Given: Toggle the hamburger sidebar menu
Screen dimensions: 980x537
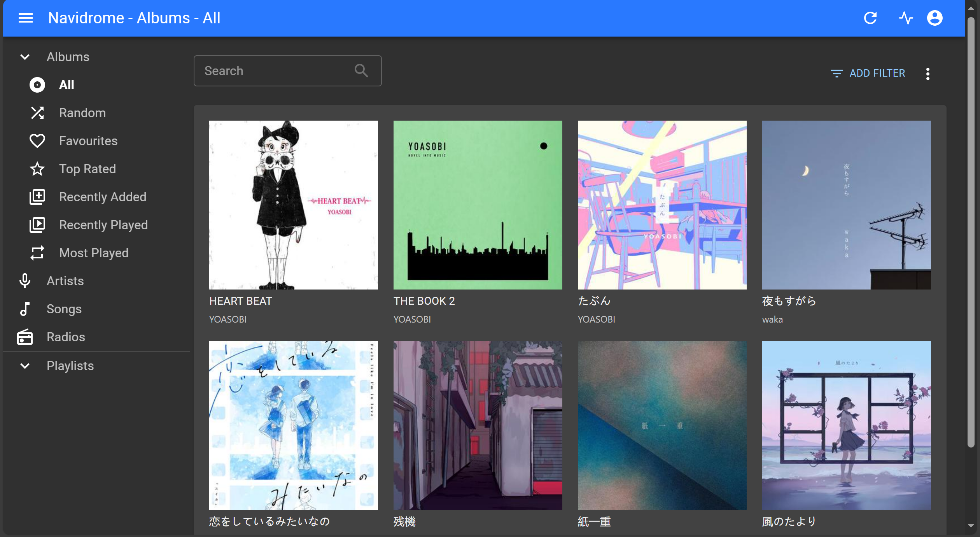Looking at the screenshot, I should [x=26, y=18].
